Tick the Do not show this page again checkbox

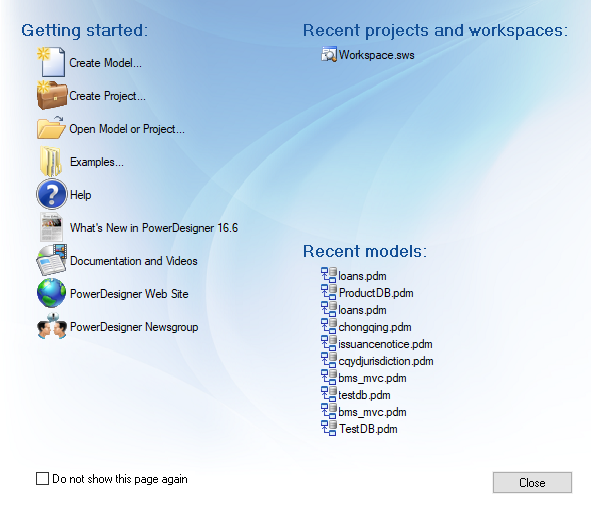point(42,478)
